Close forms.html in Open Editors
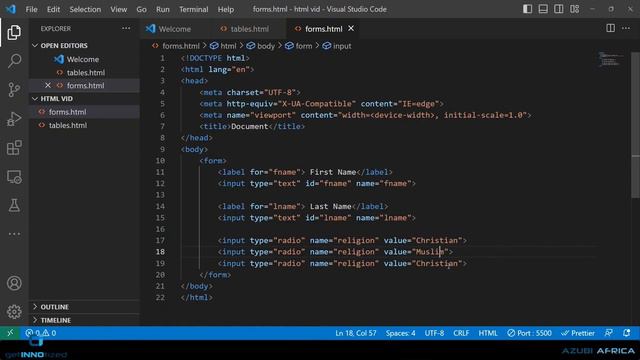 pyautogui.click(x=48, y=85)
